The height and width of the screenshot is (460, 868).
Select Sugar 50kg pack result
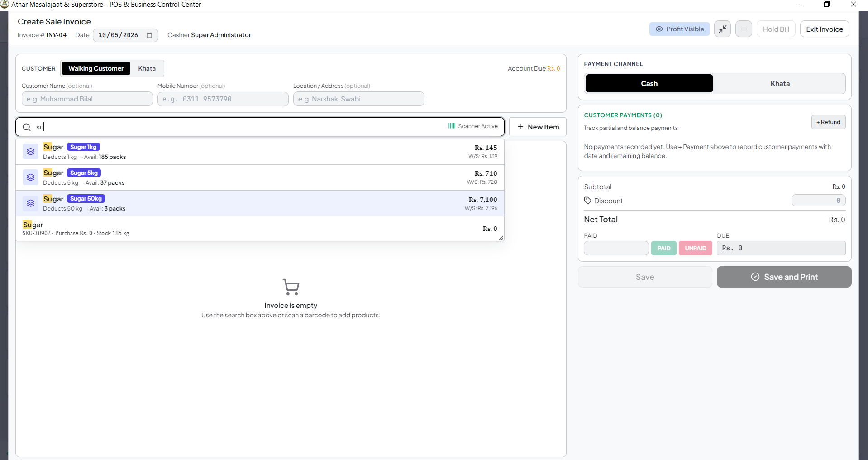pos(260,203)
